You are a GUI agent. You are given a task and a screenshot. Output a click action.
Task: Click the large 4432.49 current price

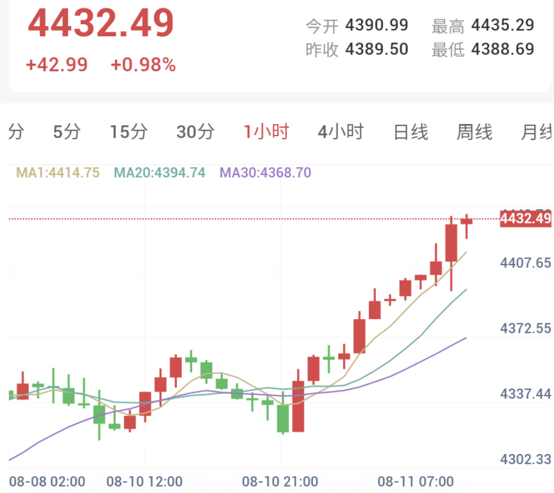tap(101, 23)
